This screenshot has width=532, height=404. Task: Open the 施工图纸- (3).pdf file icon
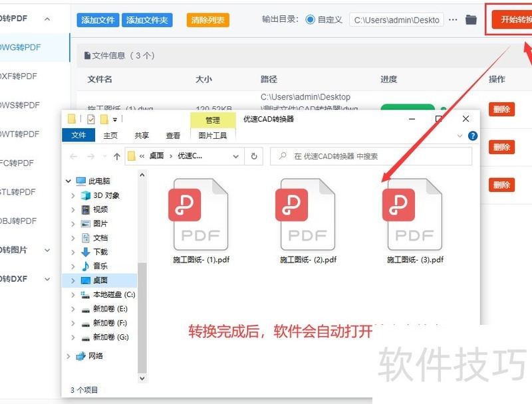(x=415, y=213)
